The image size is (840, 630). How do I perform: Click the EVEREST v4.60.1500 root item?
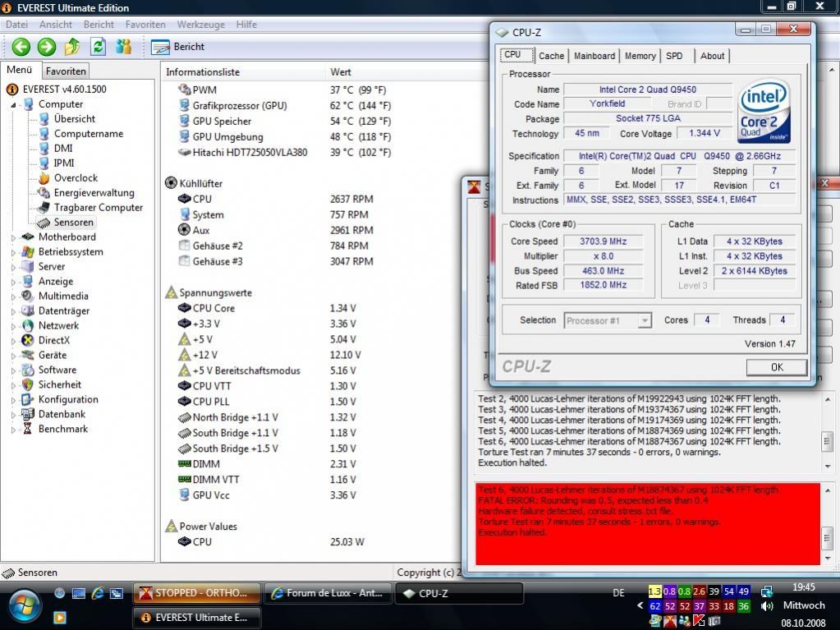64,90
